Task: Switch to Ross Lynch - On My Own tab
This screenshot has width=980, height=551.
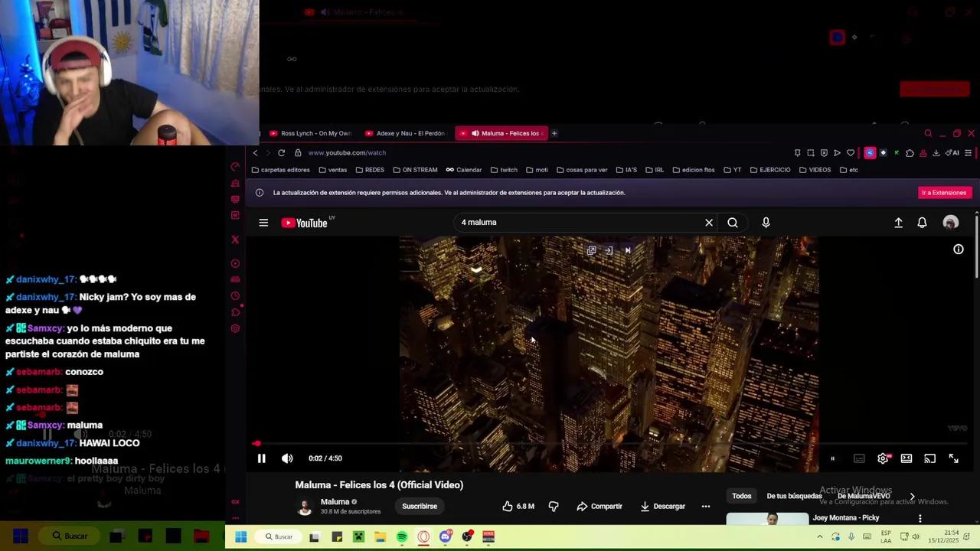Action: click(310, 133)
